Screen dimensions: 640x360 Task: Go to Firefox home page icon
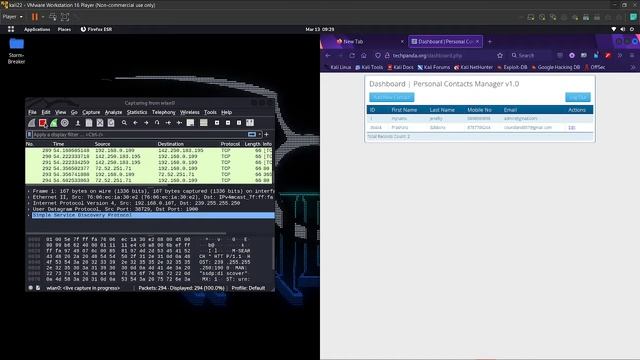click(x=364, y=56)
